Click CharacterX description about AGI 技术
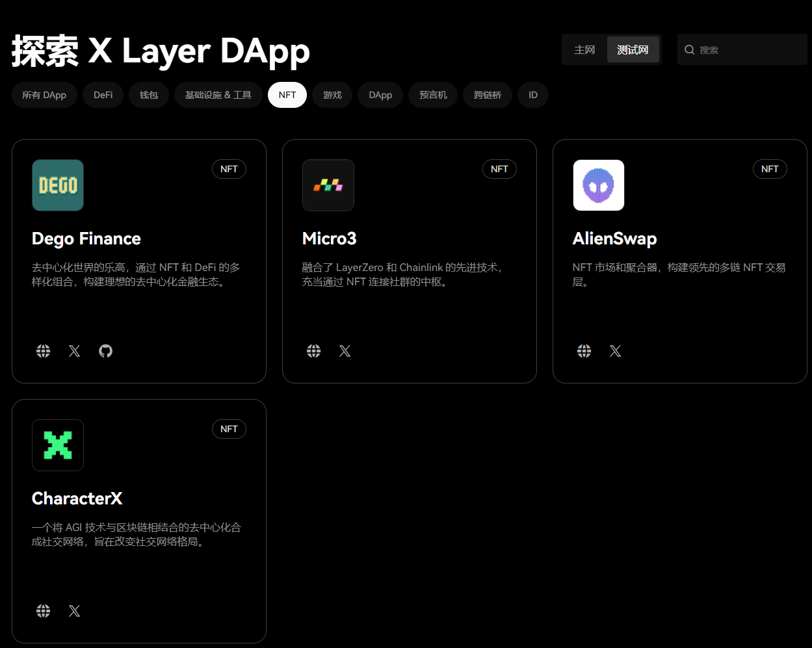 [x=137, y=535]
